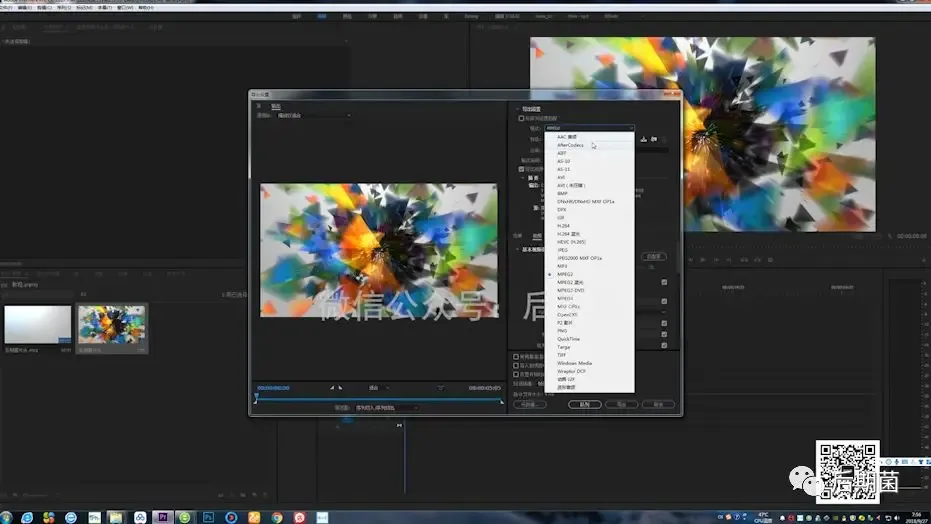This screenshot has width=931, height=524.
Task: Click the Queue button in the export dialog
Action: coord(585,404)
